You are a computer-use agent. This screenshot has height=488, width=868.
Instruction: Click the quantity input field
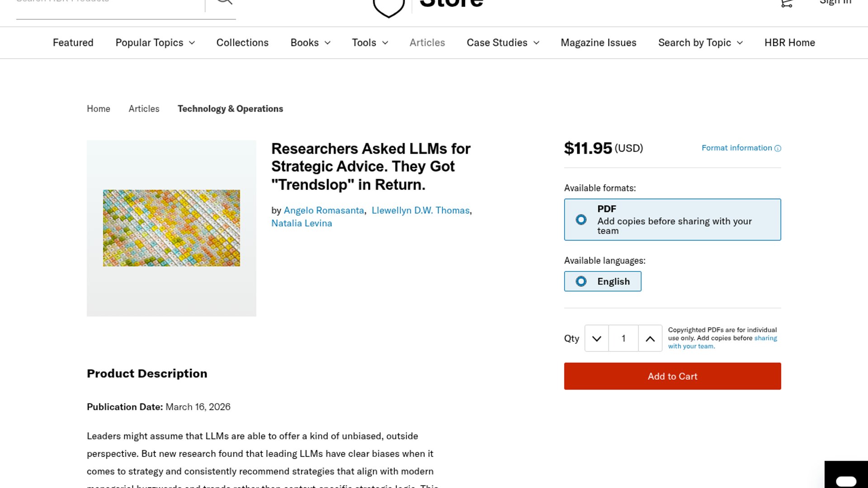623,338
